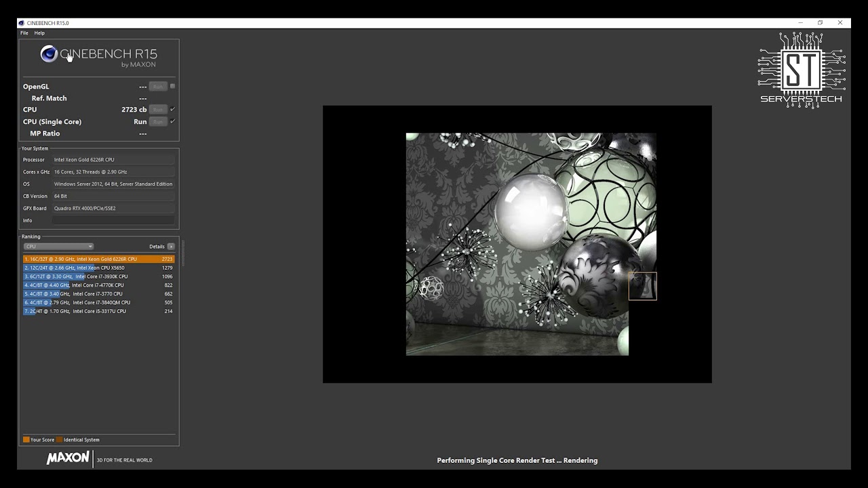868x488 pixels.
Task: Click the render status text at the bottom
Action: tap(517, 460)
